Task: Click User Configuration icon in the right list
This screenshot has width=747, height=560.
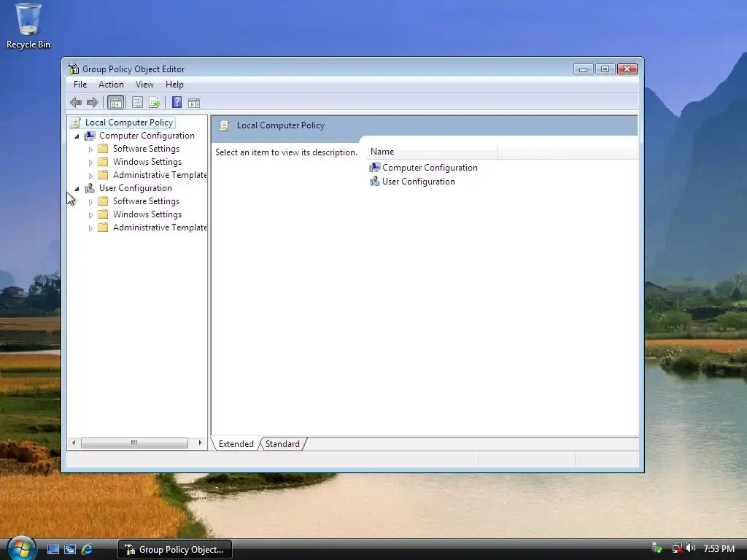Action: click(x=375, y=182)
